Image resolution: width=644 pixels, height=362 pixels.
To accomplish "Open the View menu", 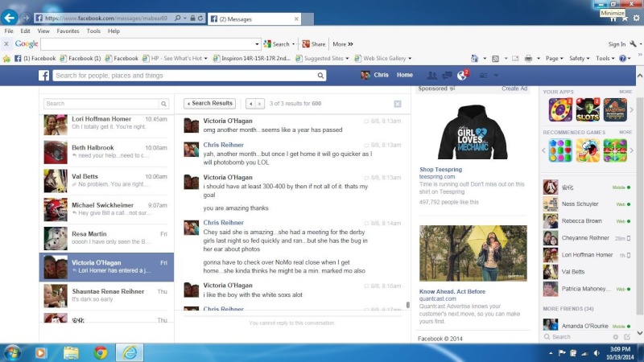I will pos(43,31).
